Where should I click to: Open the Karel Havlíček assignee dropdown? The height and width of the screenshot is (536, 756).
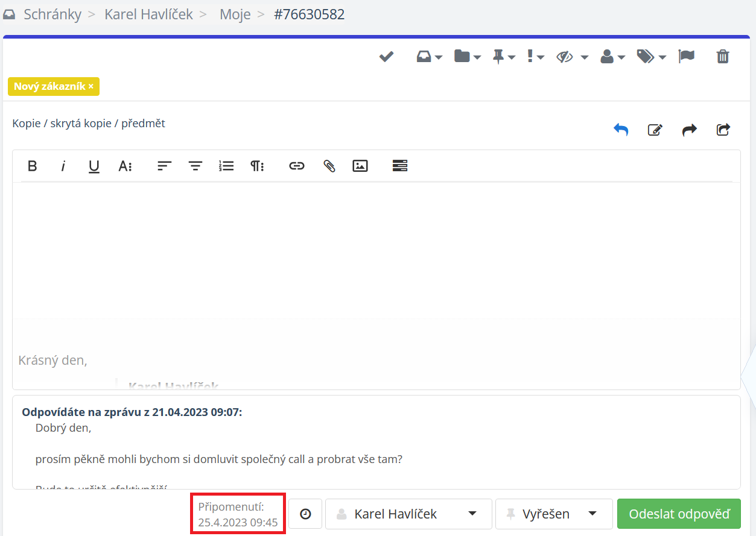coord(408,514)
